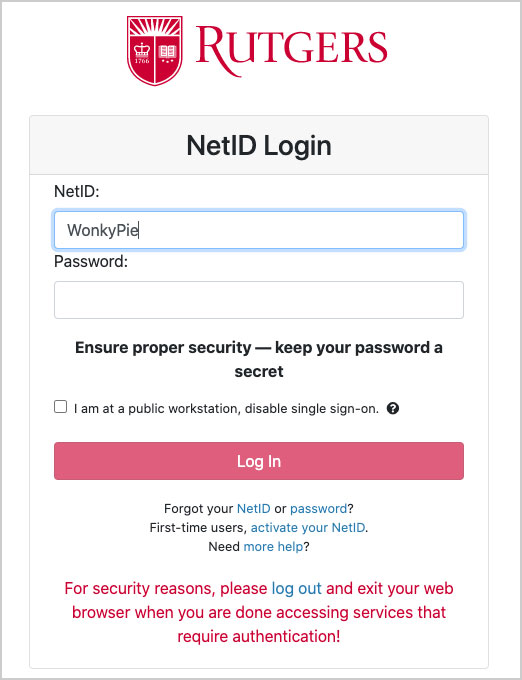
Task: Click the red Rutgers wordmark text
Action: click(291, 50)
